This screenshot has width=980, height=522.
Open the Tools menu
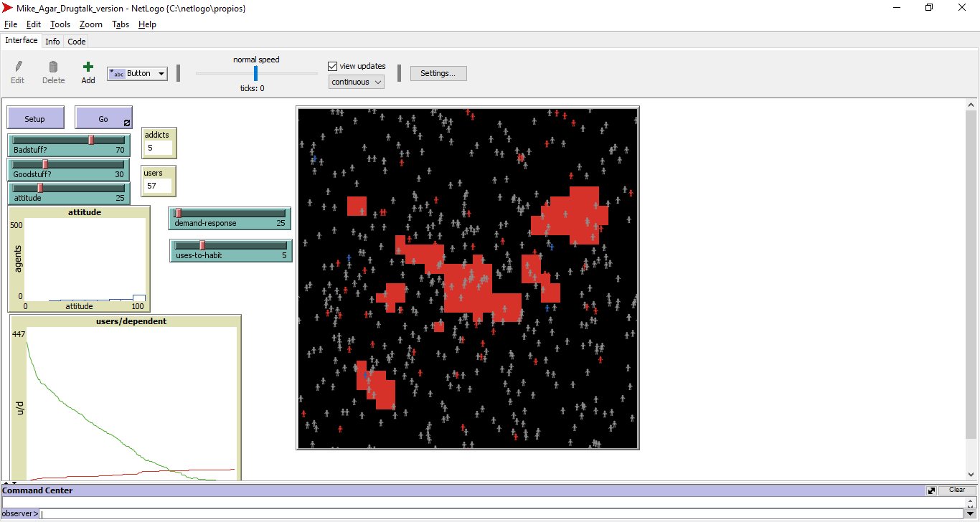coord(60,24)
